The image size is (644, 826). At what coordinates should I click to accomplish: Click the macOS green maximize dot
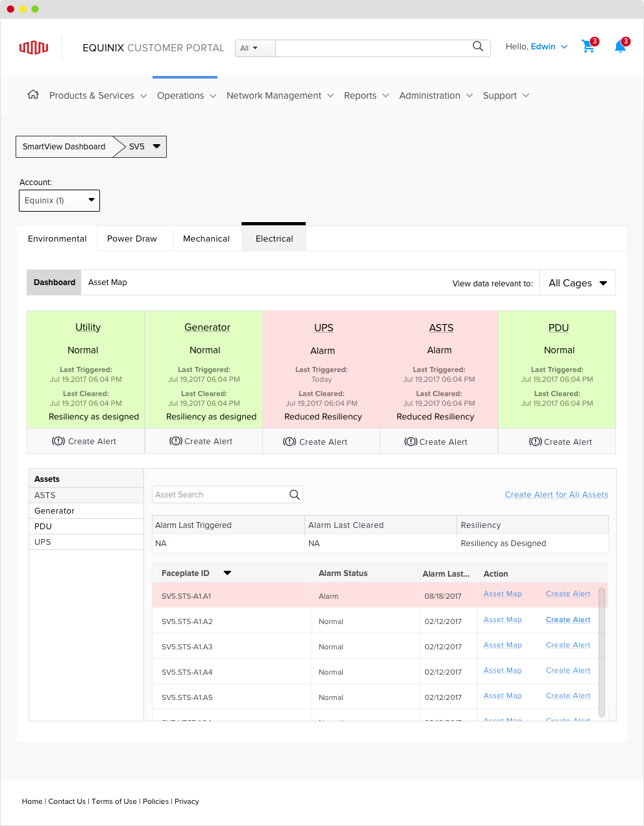[x=35, y=9]
